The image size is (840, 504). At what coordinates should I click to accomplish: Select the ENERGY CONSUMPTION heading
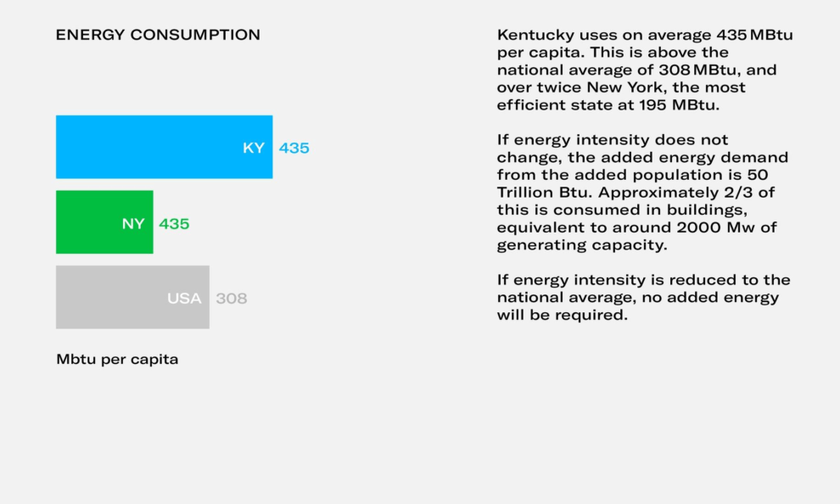(158, 35)
